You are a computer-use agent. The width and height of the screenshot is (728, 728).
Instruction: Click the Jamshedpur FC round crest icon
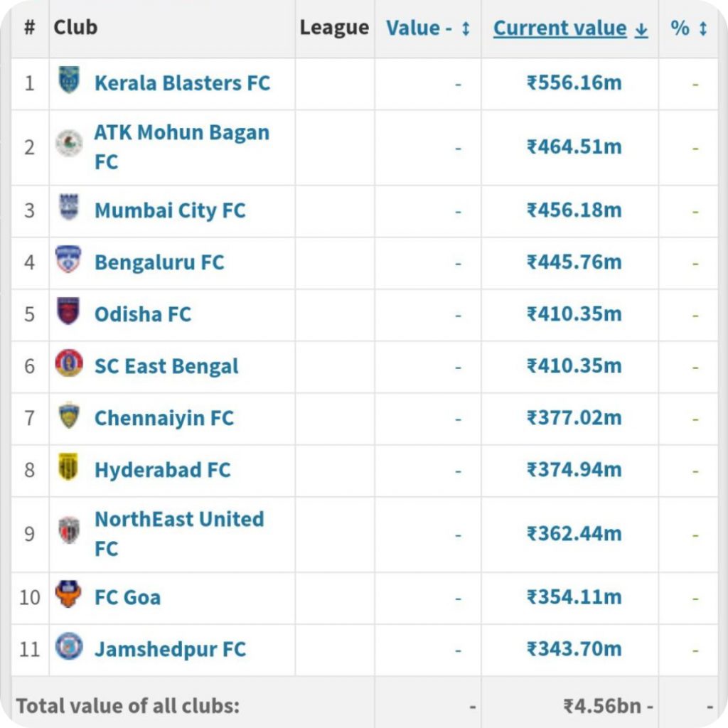[69, 646]
